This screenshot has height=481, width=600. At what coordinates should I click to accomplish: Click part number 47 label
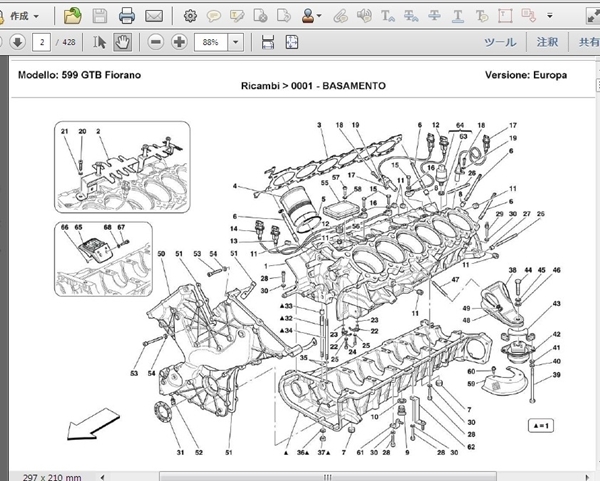(455, 280)
